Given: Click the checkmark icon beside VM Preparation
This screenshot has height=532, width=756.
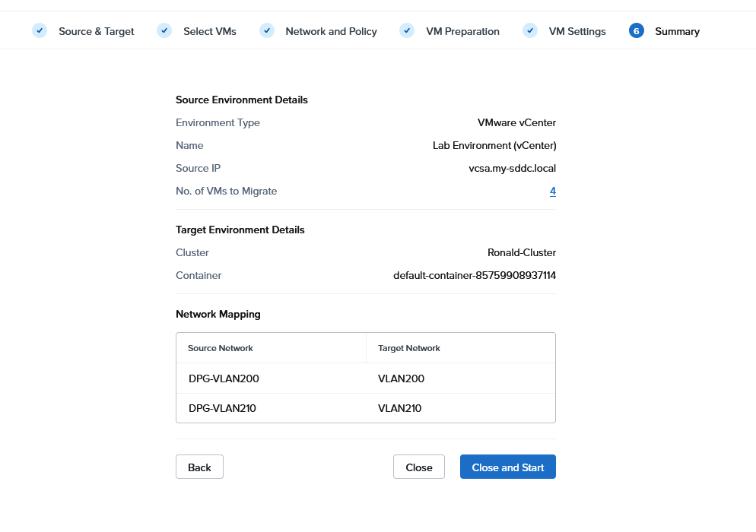Looking at the screenshot, I should click(x=407, y=30).
